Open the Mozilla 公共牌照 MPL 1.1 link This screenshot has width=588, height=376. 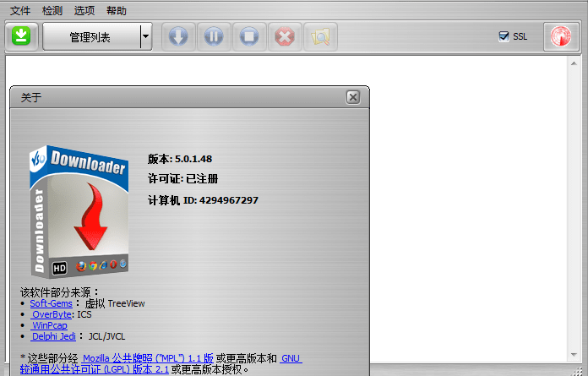[x=148, y=358]
